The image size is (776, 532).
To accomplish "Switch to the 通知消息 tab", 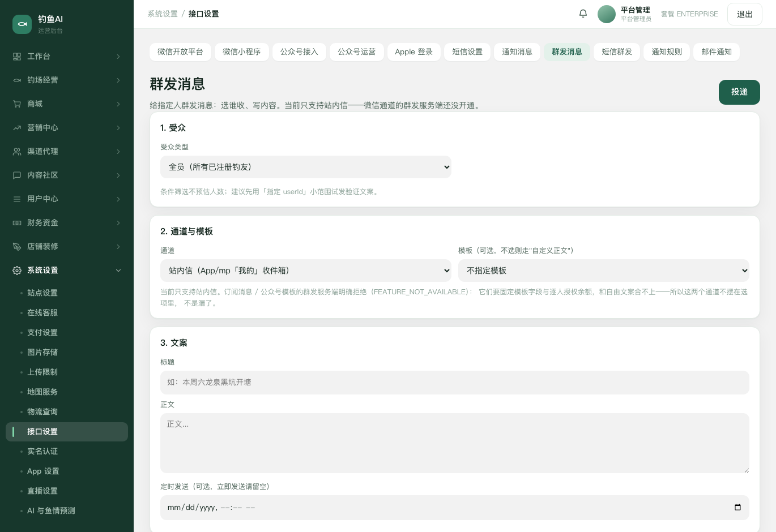I will click(517, 52).
